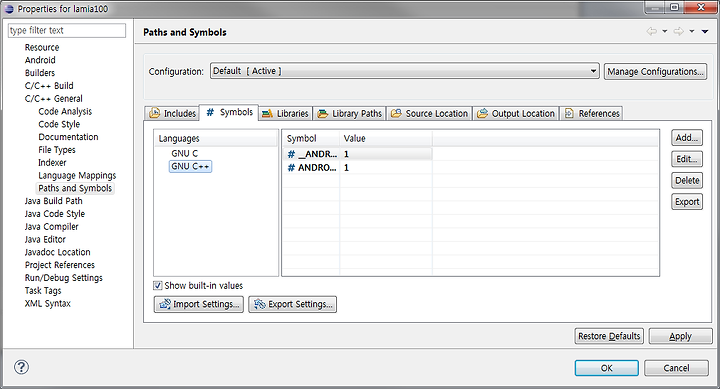Select Android in the tree

40,60
